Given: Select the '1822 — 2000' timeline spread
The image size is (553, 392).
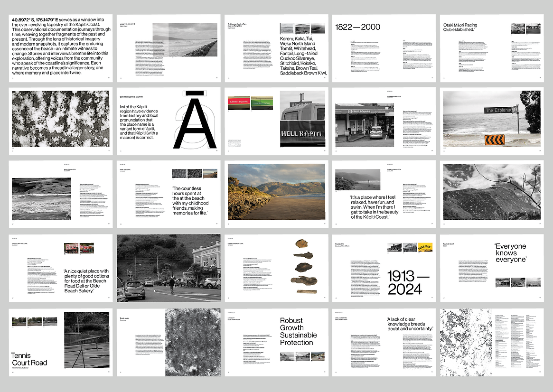Looking at the screenshot, I should [358, 27].
